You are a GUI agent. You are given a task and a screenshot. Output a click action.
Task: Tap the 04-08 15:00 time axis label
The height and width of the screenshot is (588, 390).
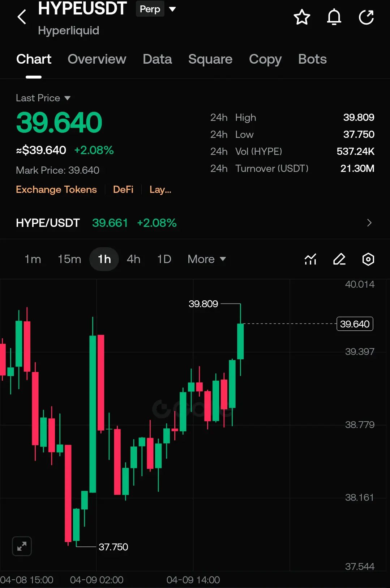point(27,580)
